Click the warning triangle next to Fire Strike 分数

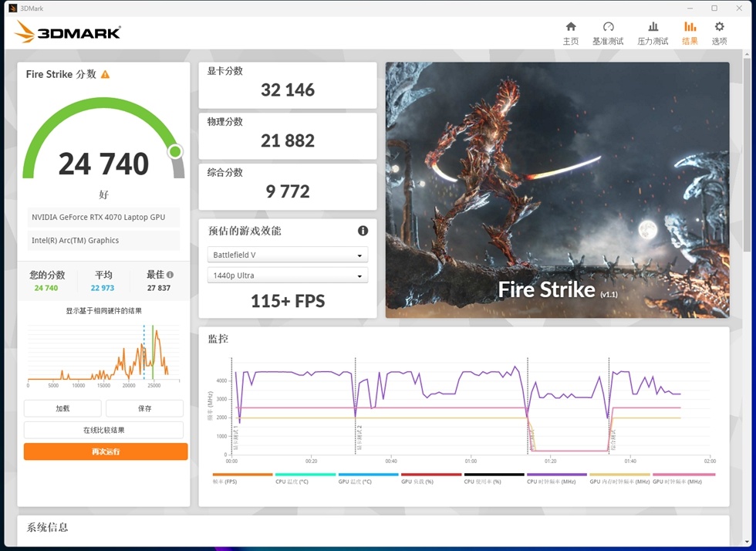point(105,74)
